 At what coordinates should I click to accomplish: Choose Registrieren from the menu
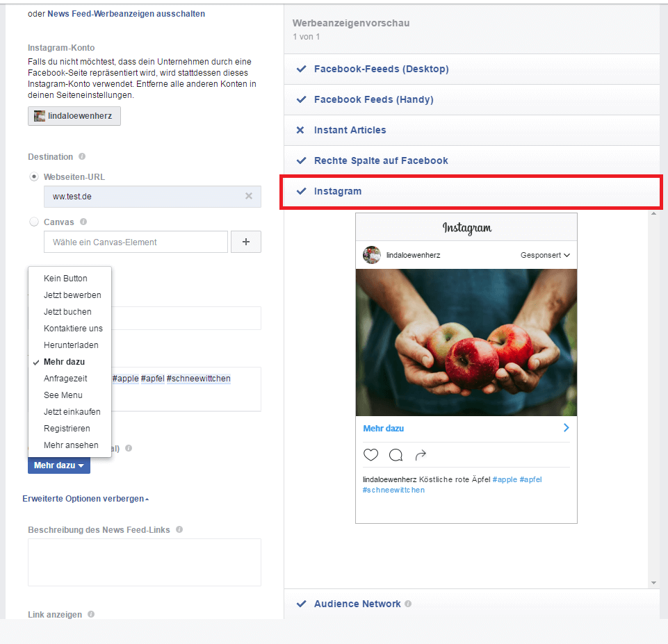(x=70, y=428)
